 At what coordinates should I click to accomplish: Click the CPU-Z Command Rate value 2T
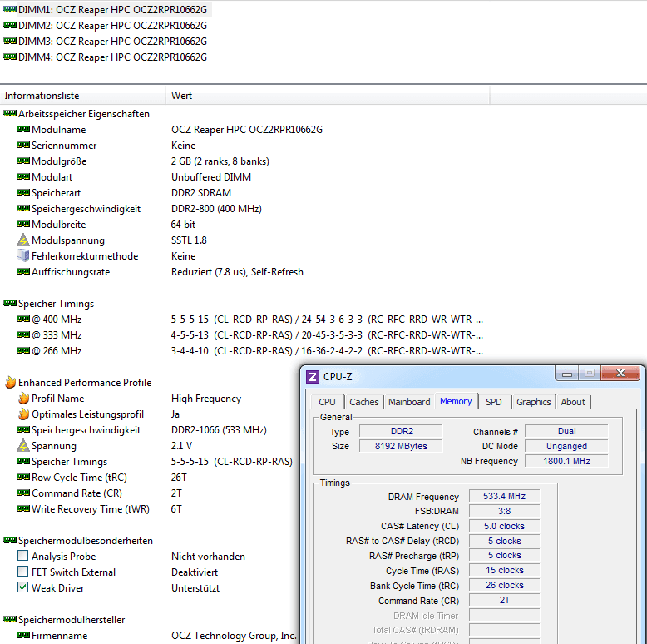tap(504, 600)
